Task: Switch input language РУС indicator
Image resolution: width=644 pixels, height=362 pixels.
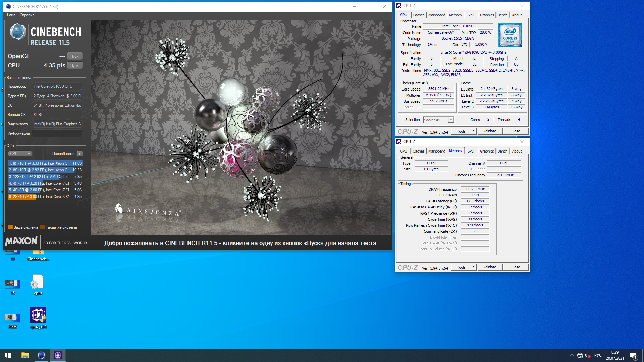Action: coord(598,355)
